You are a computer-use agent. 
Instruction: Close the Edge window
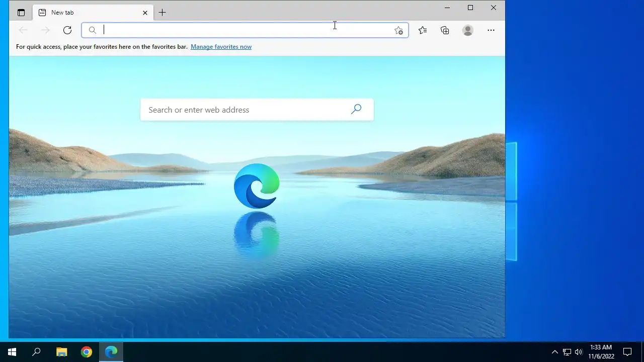(x=494, y=8)
